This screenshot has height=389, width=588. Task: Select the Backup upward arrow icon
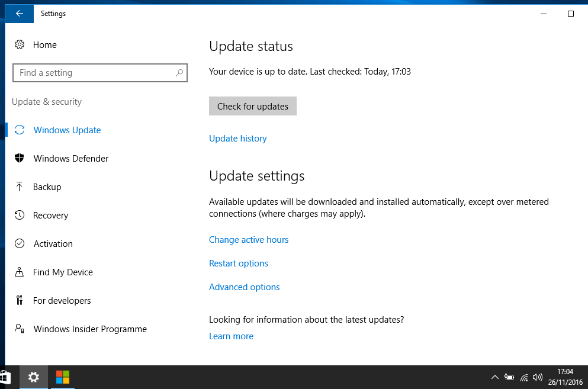pos(20,187)
